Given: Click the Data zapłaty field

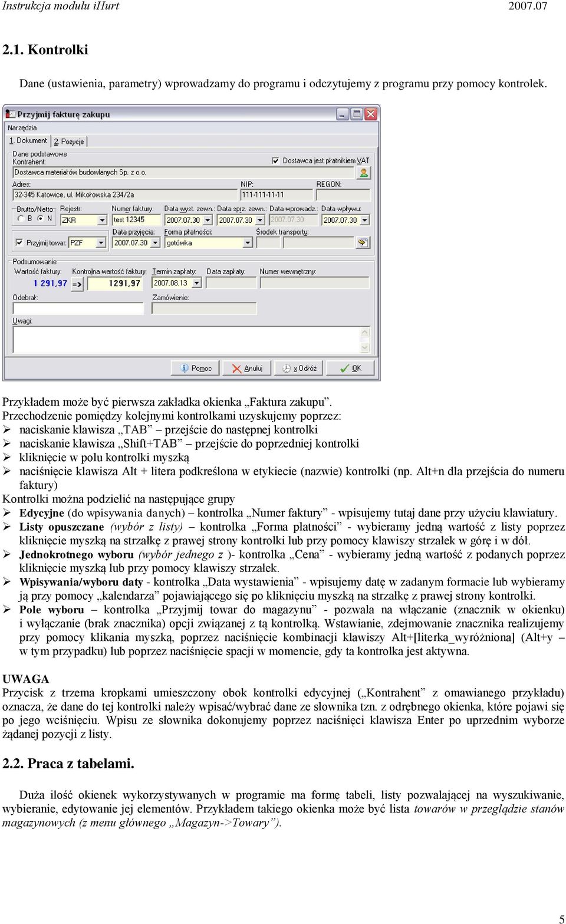Looking at the screenshot, I should pos(232,283).
